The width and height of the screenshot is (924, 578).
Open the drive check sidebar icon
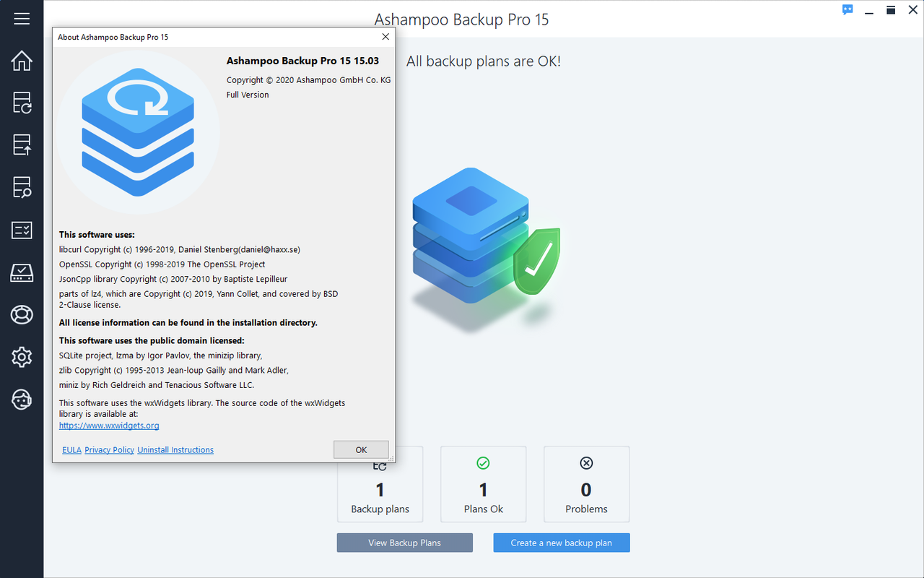point(22,272)
